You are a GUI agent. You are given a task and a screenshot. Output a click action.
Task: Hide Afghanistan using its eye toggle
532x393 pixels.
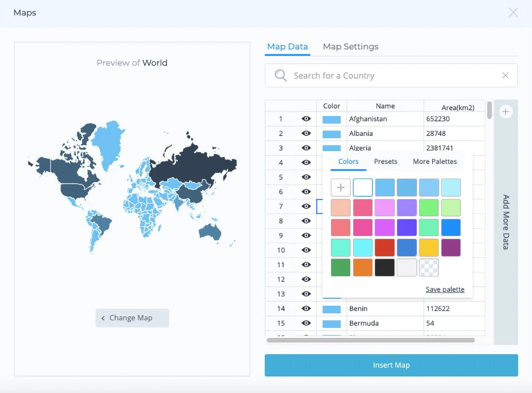click(x=306, y=119)
